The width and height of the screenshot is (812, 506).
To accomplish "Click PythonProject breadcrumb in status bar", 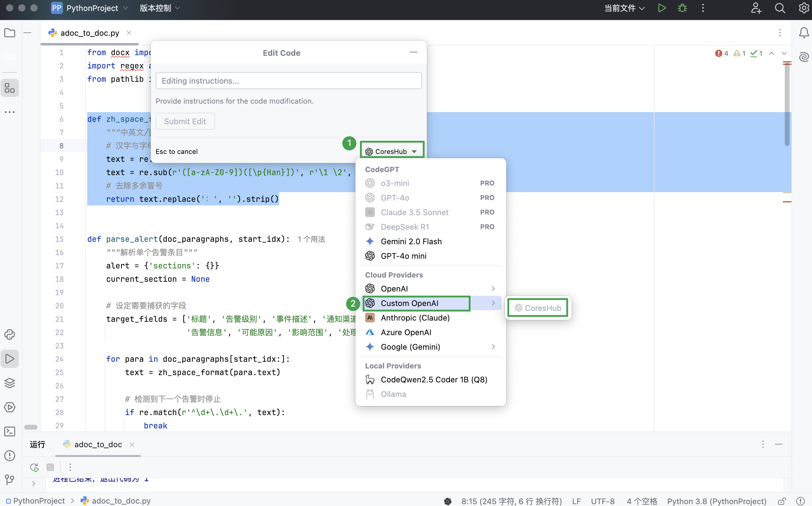I will [35, 501].
